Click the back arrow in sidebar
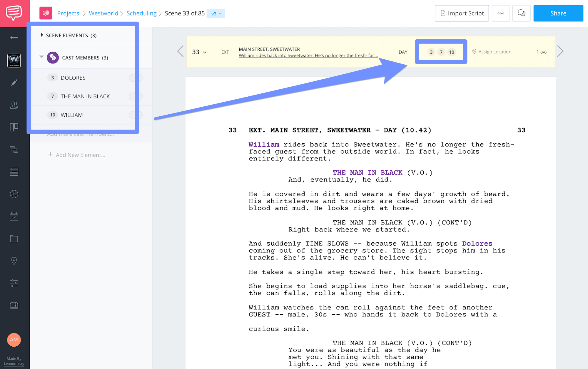Viewport: 588px width, 369px height. pos(14,38)
